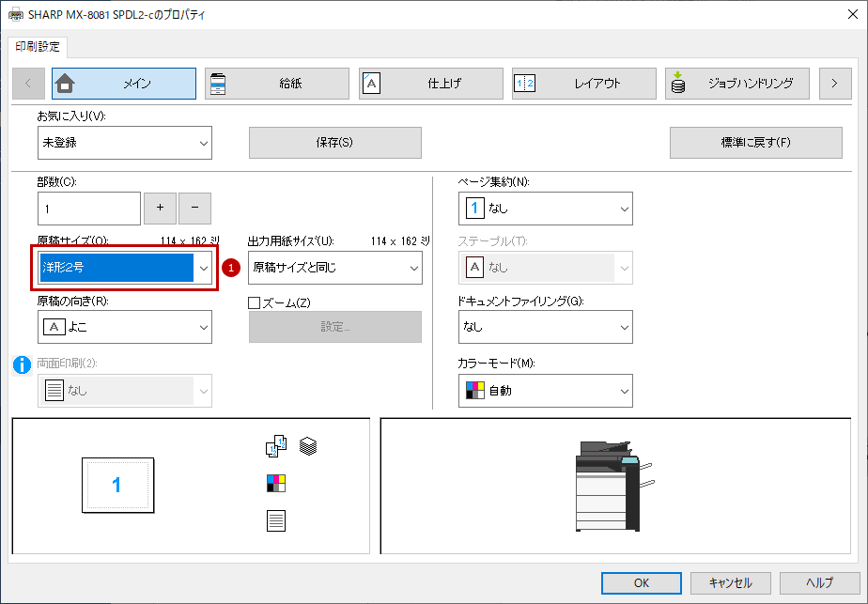Viewport: 868px width, 604px height.
Task: Click the collate pages icon in preview
Action: click(276, 446)
